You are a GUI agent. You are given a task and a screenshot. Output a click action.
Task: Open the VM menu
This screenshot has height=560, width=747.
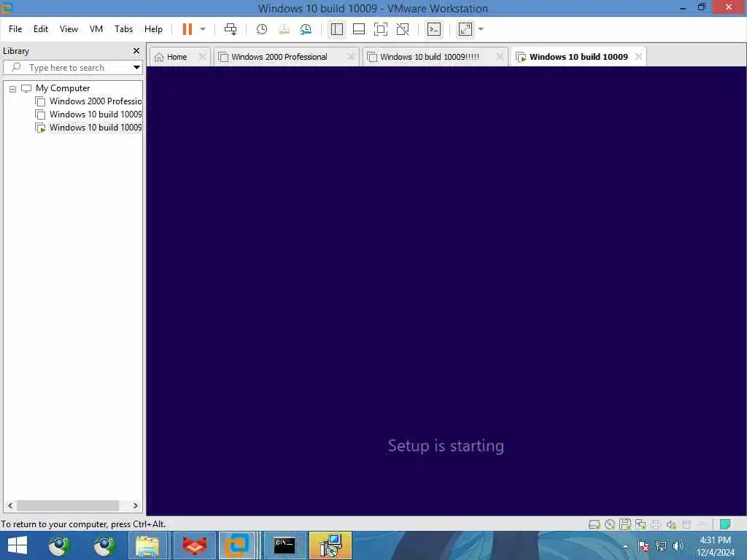(x=96, y=29)
